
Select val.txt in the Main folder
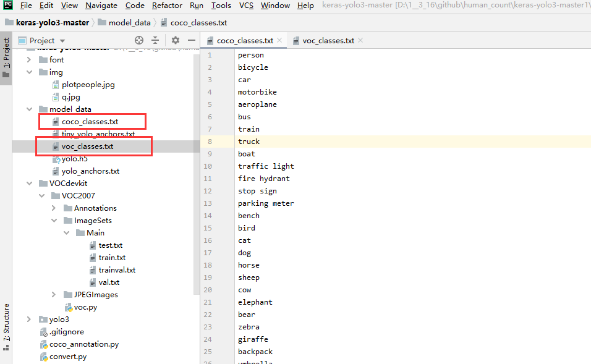pos(109,282)
